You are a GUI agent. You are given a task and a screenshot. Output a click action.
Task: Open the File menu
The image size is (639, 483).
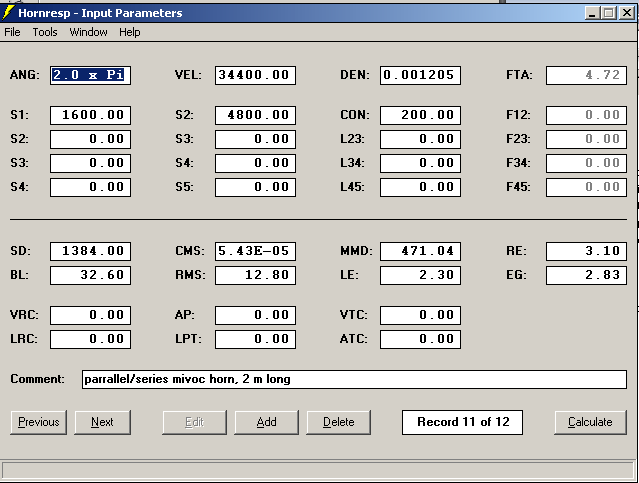[12, 32]
